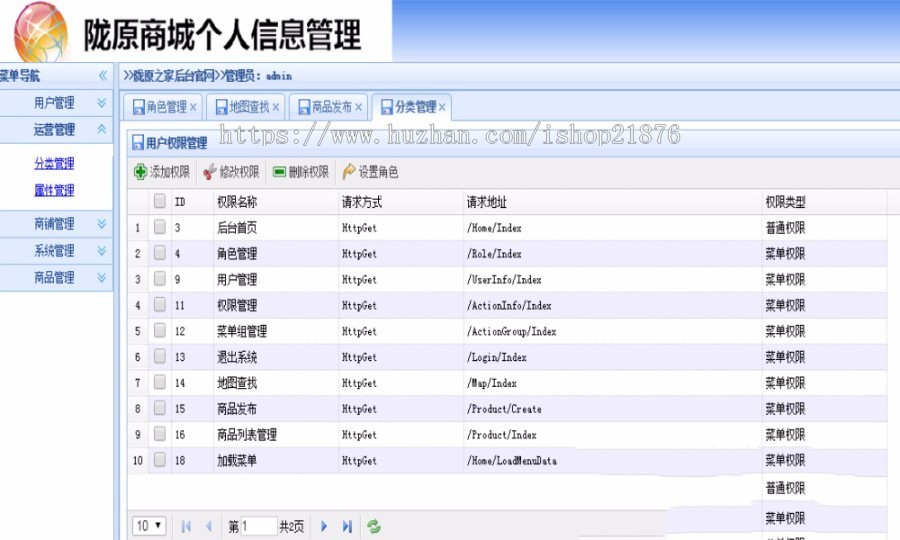This screenshot has width=900, height=540.
Task: Go to the previous page of results
Action: pos(208,526)
